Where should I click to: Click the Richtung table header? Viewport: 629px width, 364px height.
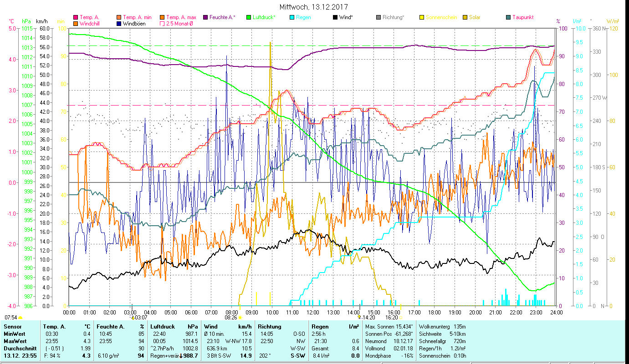tap(269, 327)
